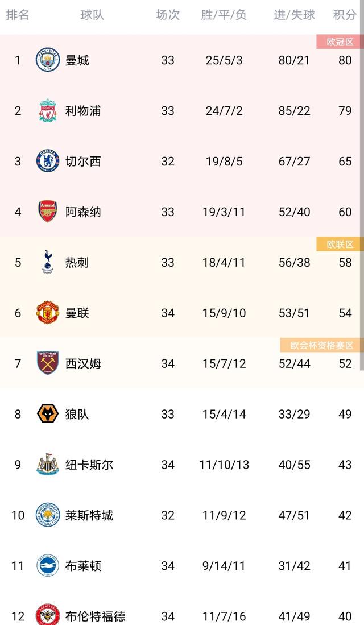The image size is (364, 625).
Task: Tap the 欧冠区 Champions League zone tag
Action: 340,42
